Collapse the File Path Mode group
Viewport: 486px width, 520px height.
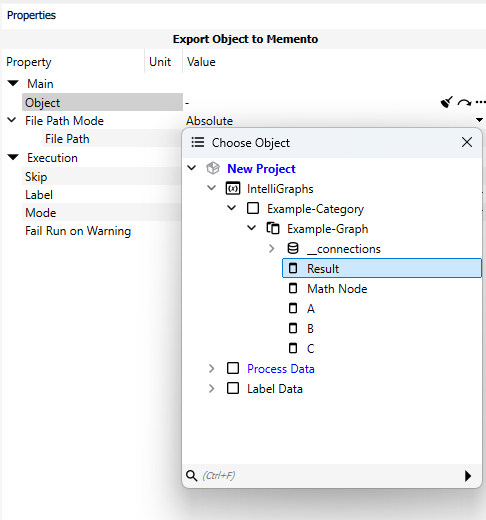[x=12, y=120]
